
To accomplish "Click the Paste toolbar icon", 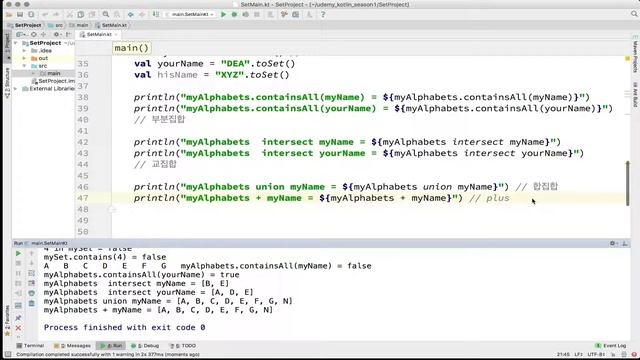I will (x=92, y=14).
